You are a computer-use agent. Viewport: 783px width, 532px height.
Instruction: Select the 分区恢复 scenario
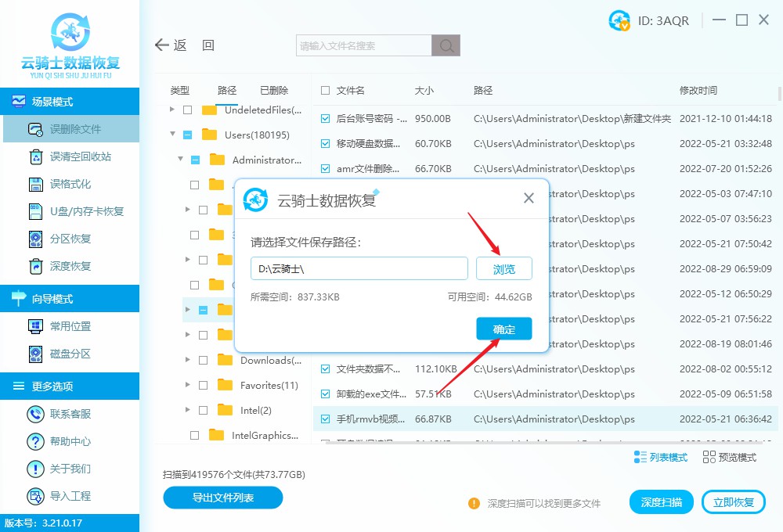70,239
